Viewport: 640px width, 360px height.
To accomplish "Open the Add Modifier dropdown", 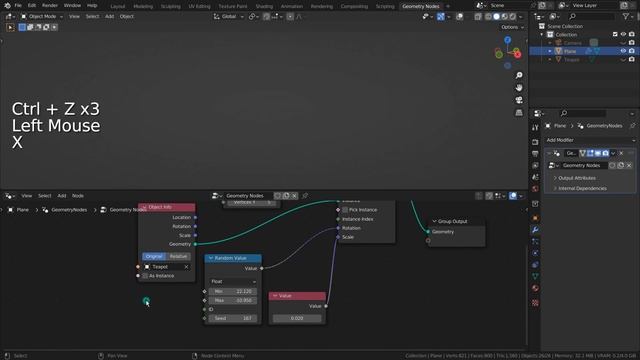I will (x=590, y=140).
